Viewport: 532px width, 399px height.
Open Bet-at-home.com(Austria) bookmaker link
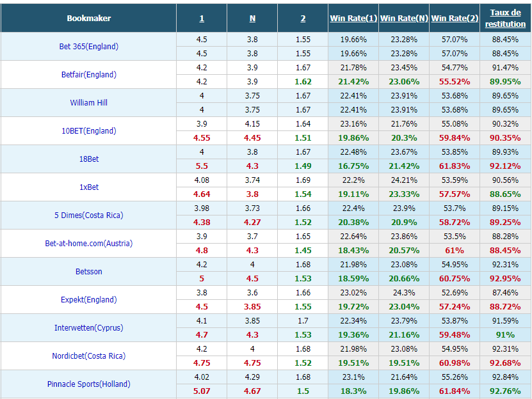pyautogui.click(x=88, y=244)
